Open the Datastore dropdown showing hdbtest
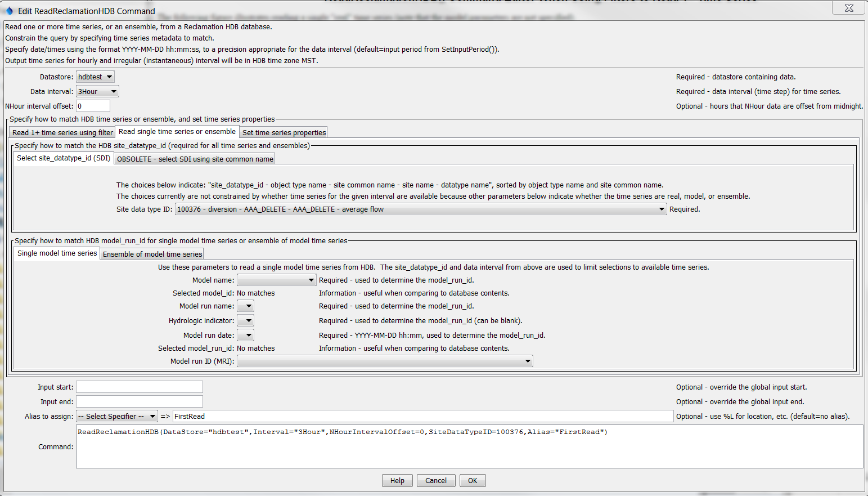 [94, 77]
